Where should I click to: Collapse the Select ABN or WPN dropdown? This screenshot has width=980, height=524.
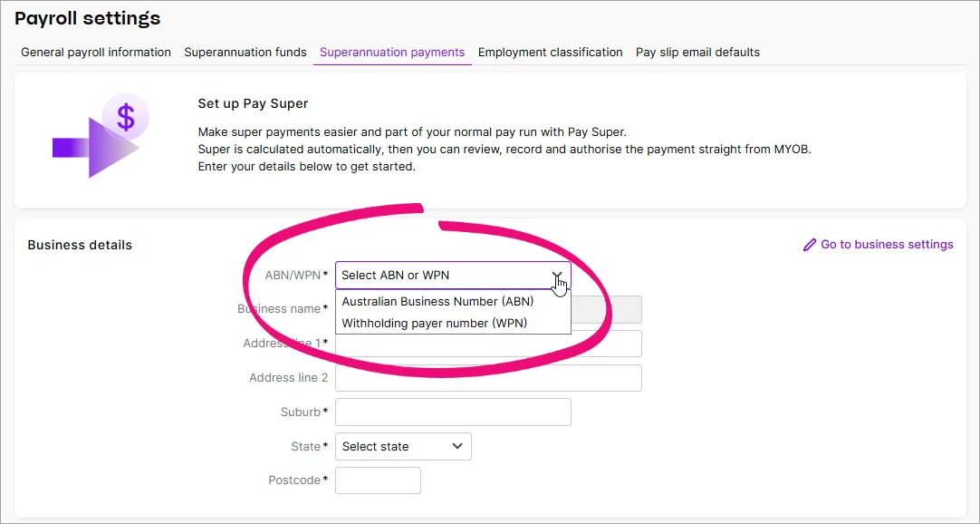pos(453,275)
